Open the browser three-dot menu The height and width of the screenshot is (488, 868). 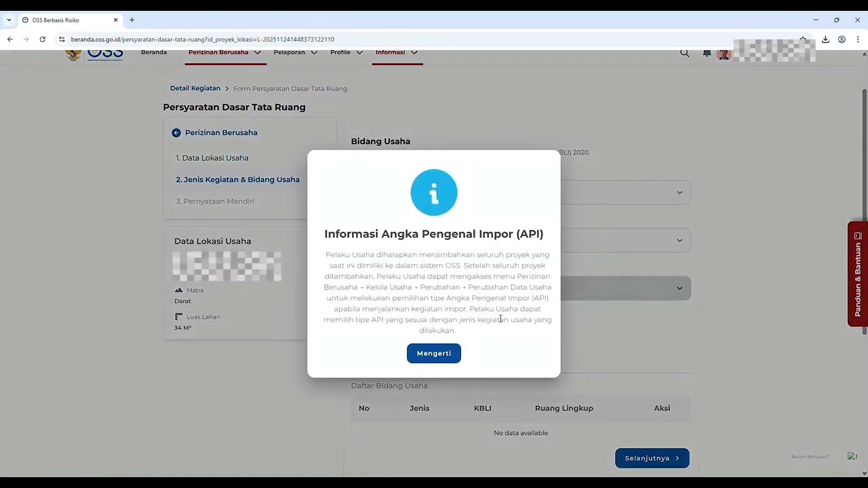pyautogui.click(x=858, y=39)
